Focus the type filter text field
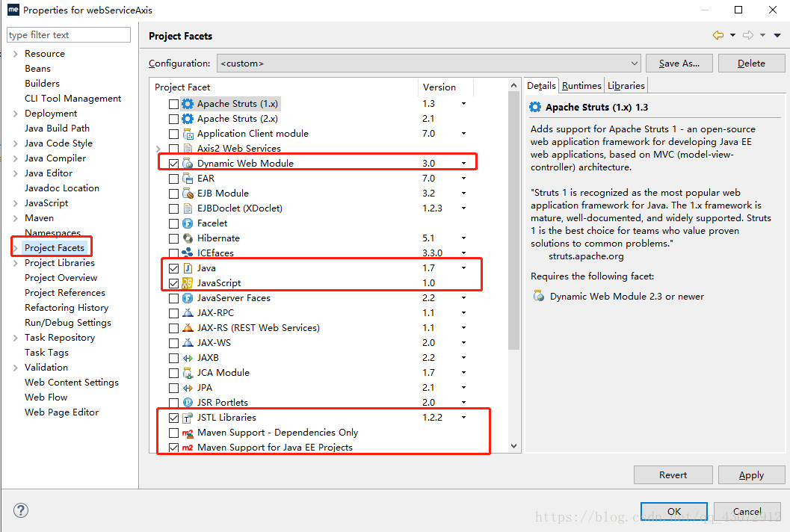The width and height of the screenshot is (790, 532). (x=69, y=35)
